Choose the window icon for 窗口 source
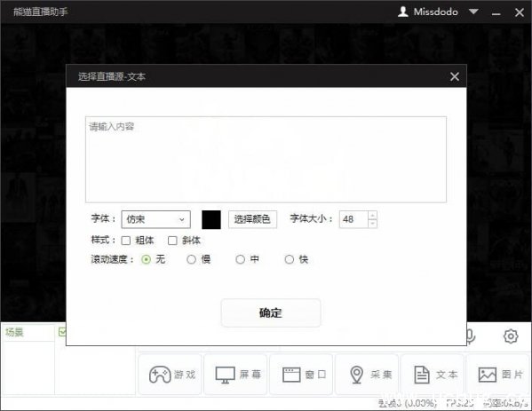Screen dimensions: 532x411 [291, 375]
